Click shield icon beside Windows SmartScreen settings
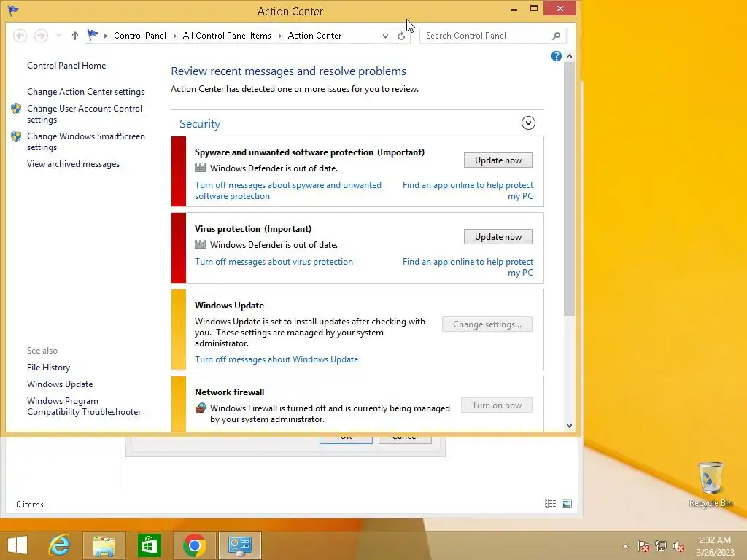The height and width of the screenshot is (560, 747). (x=16, y=136)
